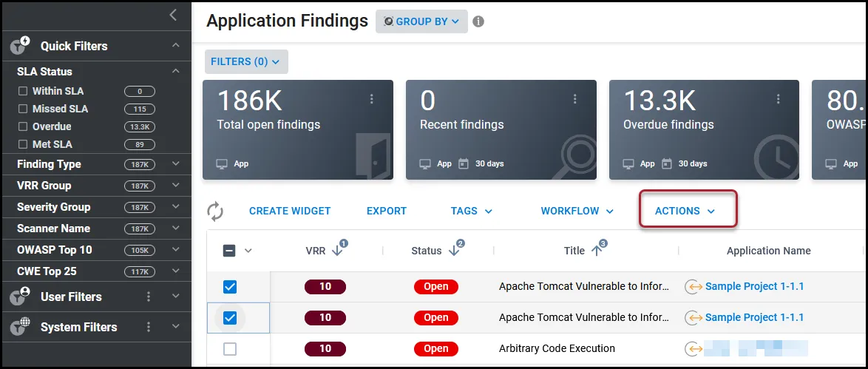Click the Arbitrary Code Execution title
The height and width of the screenshot is (369, 868).
pos(557,348)
